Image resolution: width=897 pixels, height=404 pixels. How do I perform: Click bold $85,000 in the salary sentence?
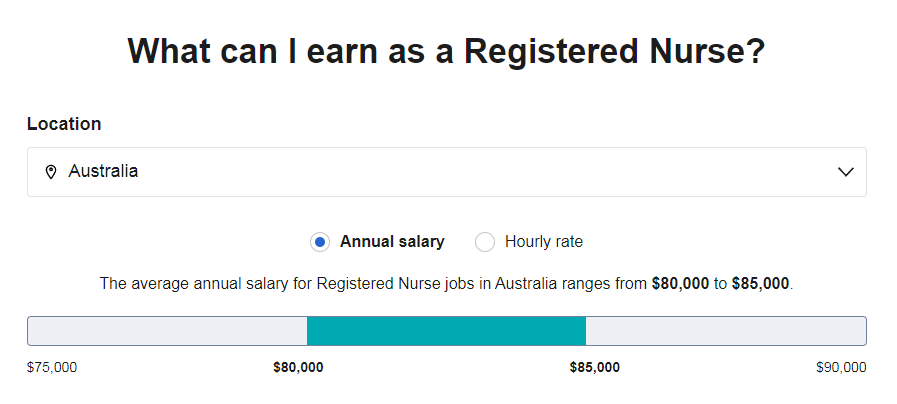point(760,283)
